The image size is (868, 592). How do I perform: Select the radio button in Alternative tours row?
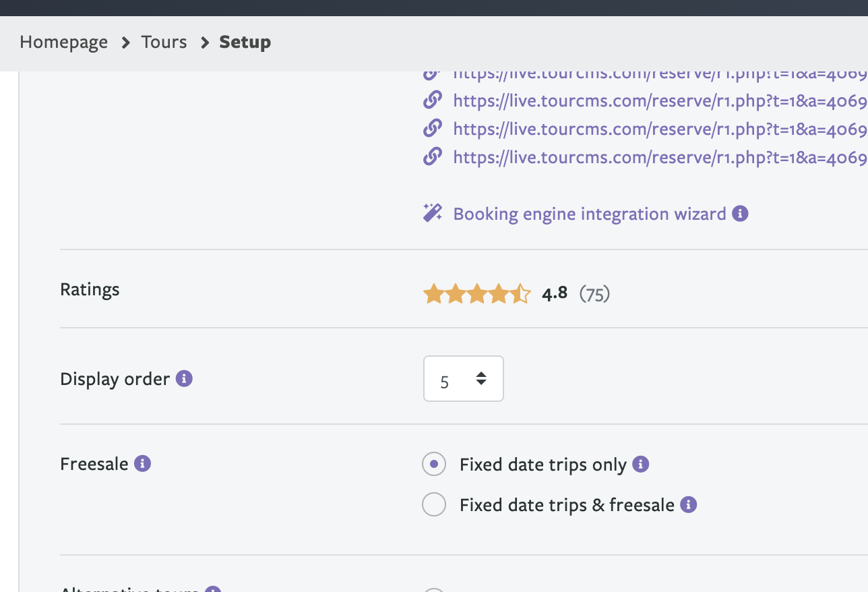pyautogui.click(x=434, y=589)
